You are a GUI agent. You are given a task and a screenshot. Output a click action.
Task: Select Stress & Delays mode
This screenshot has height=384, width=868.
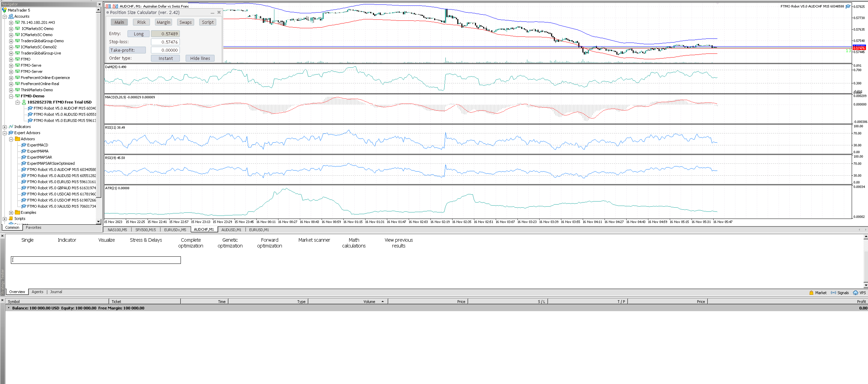point(146,240)
